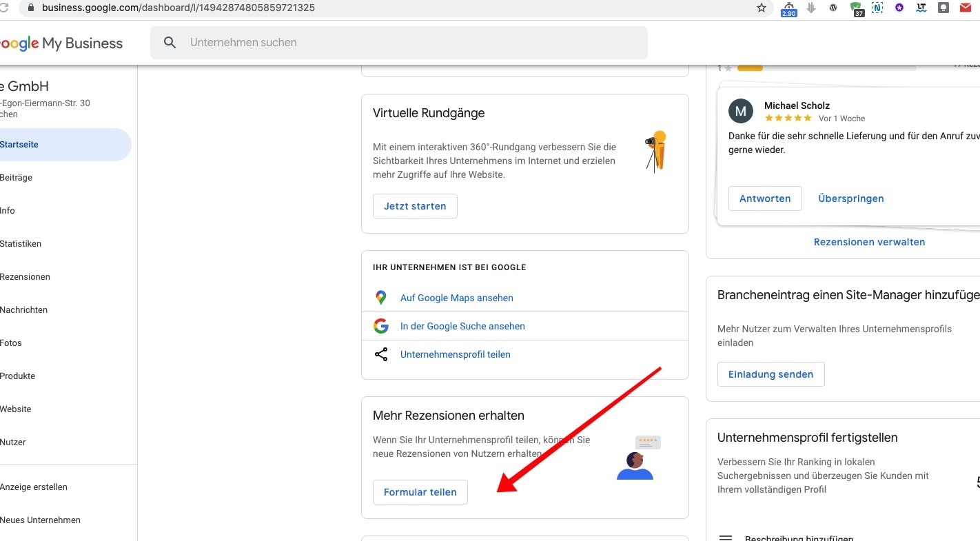The image size is (980, 541).
Task: Click the magnifier icon in search bar
Action: click(x=170, y=43)
